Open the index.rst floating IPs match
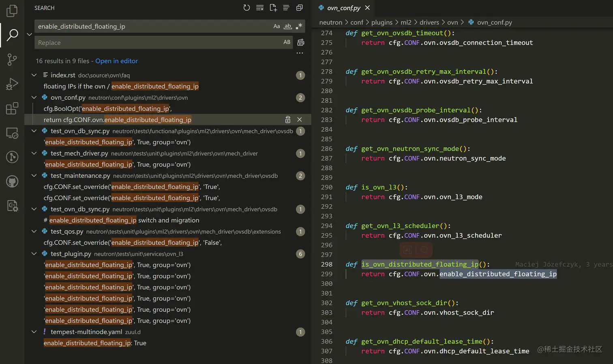 [x=121, y=86]
